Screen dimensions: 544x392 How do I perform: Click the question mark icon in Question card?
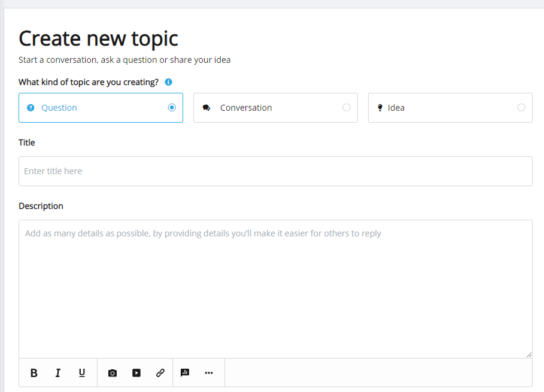point(31,108)
